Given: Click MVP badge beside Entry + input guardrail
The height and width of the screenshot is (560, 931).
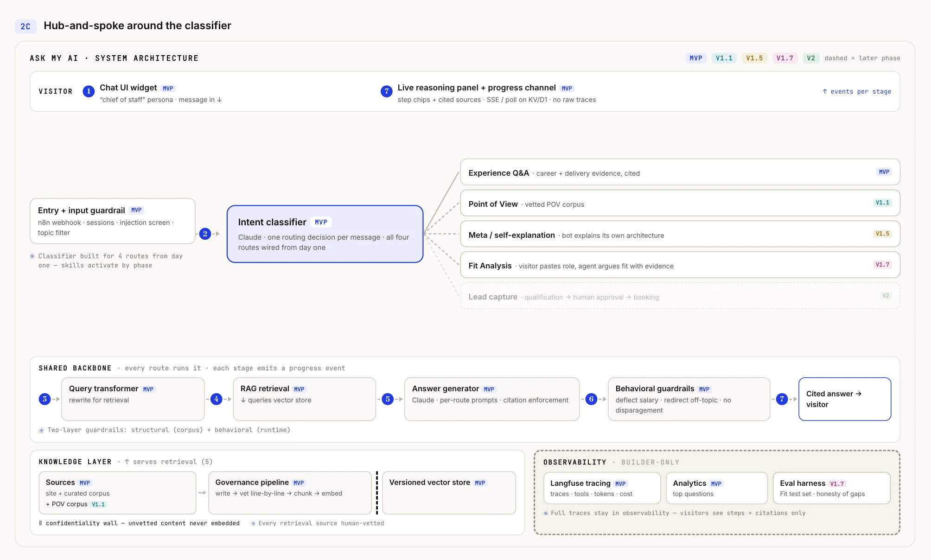Looking at the screenshot, I should tap(136, 210).
